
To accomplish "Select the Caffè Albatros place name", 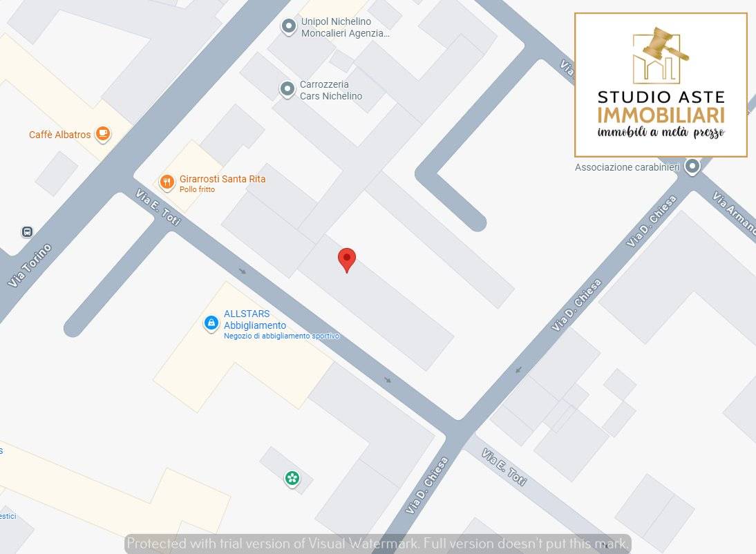I will tap(59, 135).
